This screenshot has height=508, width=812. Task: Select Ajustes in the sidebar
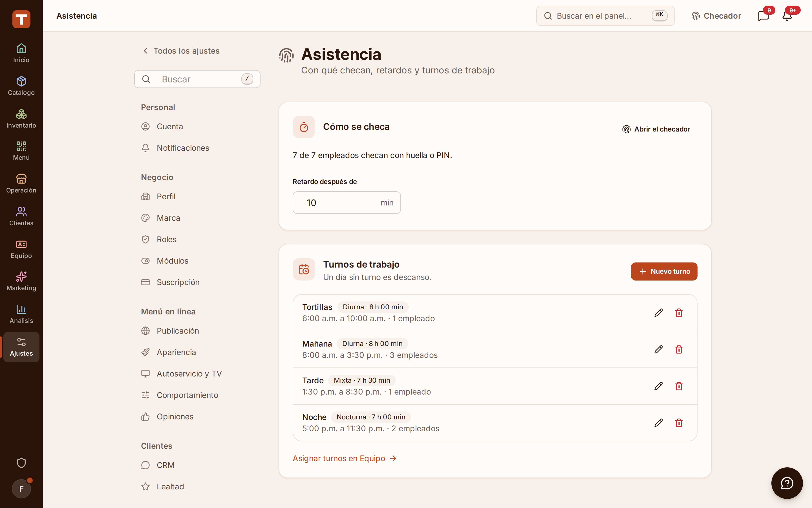[x=21, y=347]
